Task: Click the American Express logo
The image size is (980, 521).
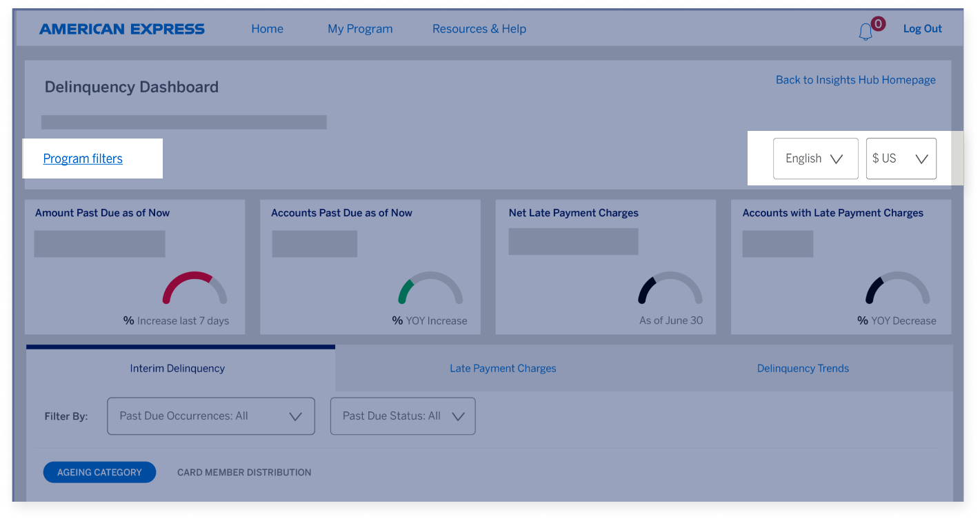Action: (x=122, y=28)
